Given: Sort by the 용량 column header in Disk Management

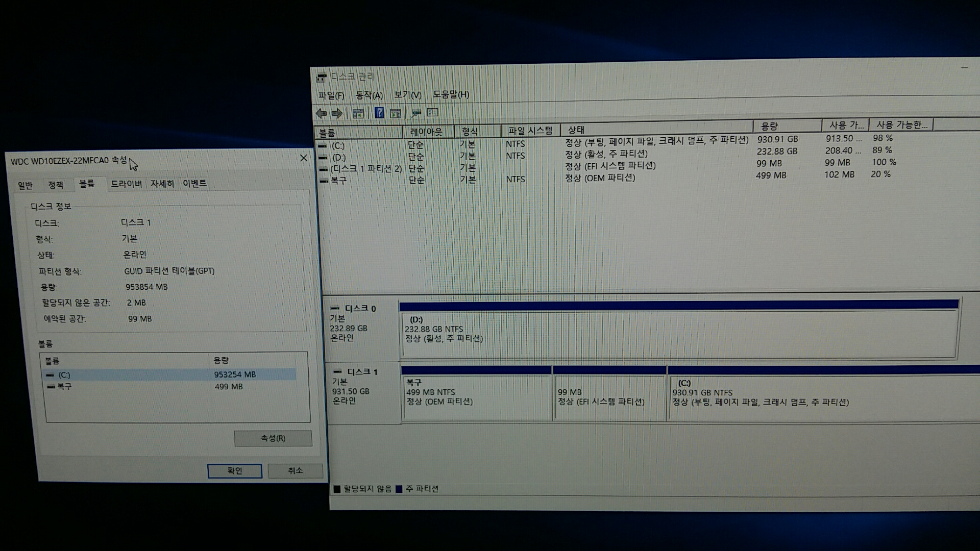Looking at the screenshot, I should click(787, 126).
